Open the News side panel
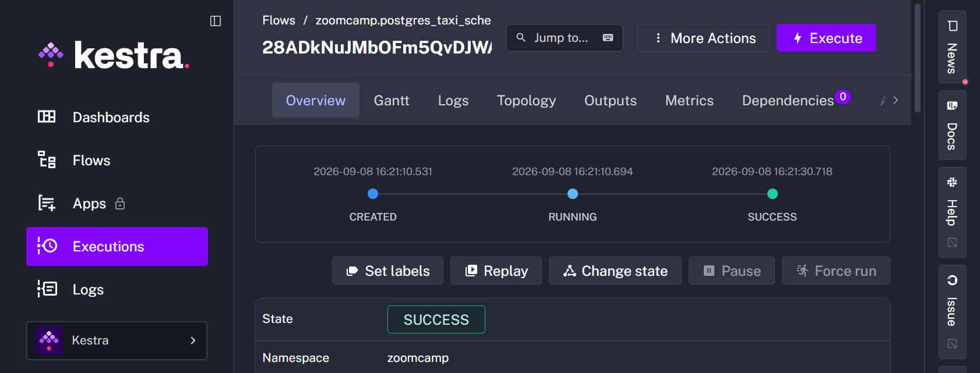 point(952,47)
